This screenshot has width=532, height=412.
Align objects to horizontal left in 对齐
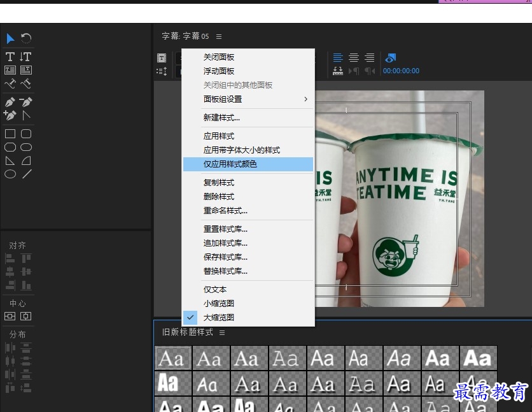click(x=10, y=259)
